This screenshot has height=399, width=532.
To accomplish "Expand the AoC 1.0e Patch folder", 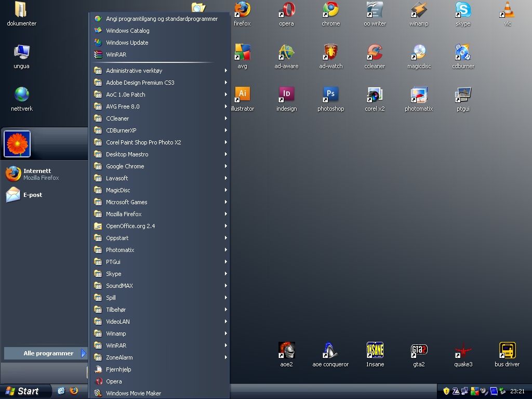I will [160, 95].
